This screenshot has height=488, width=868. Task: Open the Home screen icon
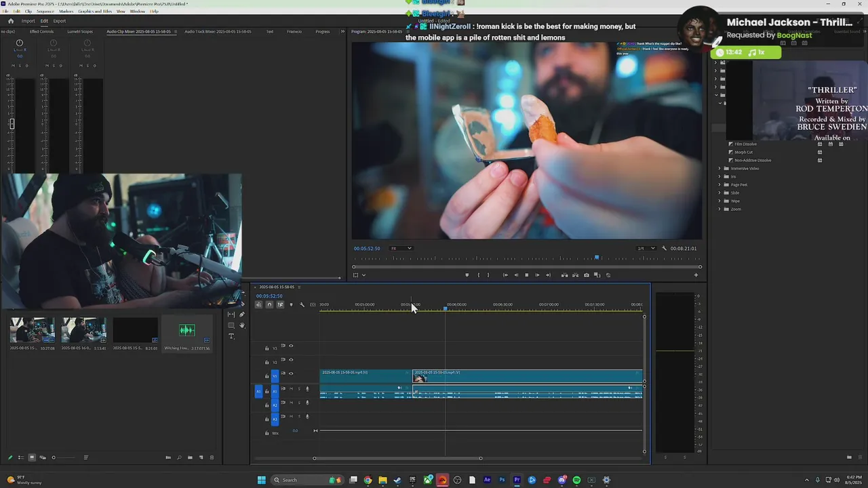click(x=10, y=21)
